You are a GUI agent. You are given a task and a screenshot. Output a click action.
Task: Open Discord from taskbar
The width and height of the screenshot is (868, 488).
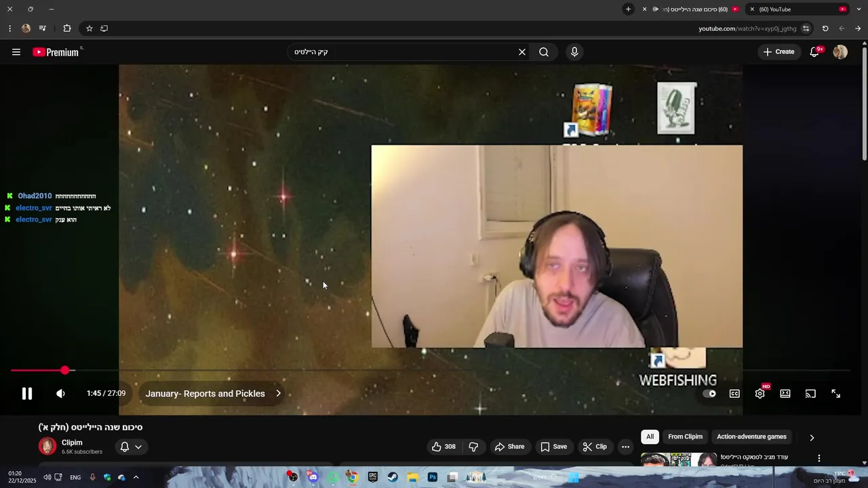313,477
